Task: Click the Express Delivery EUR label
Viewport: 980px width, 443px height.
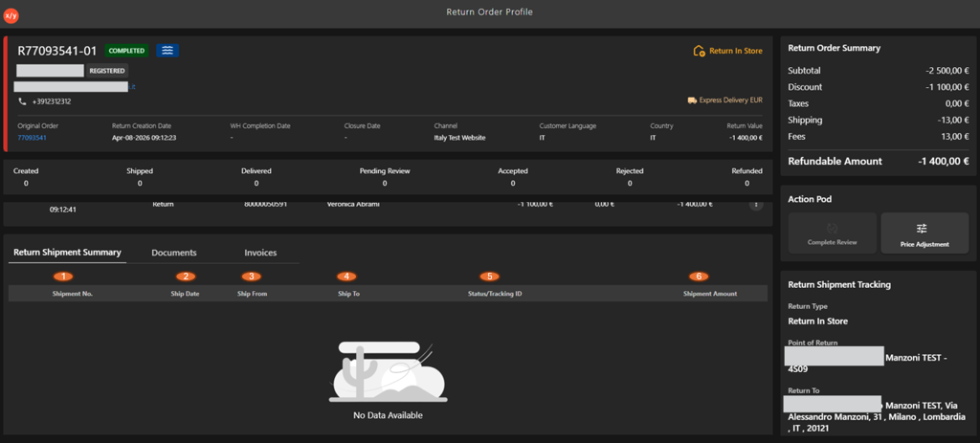Action: (x=730, y=100)
